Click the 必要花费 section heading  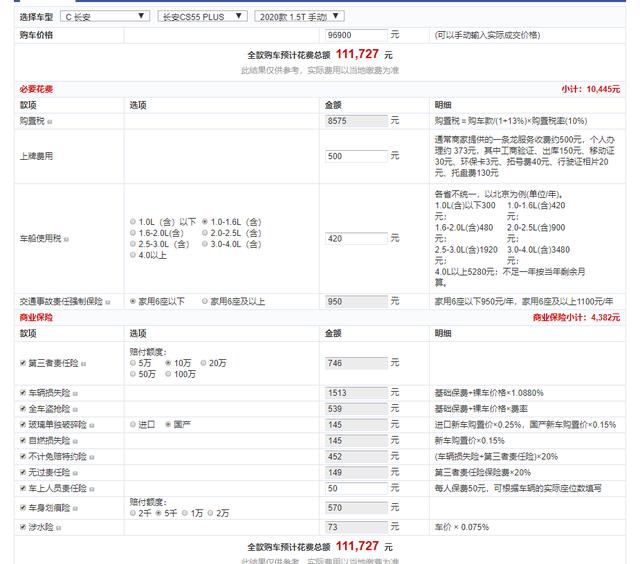pos(36,89)
